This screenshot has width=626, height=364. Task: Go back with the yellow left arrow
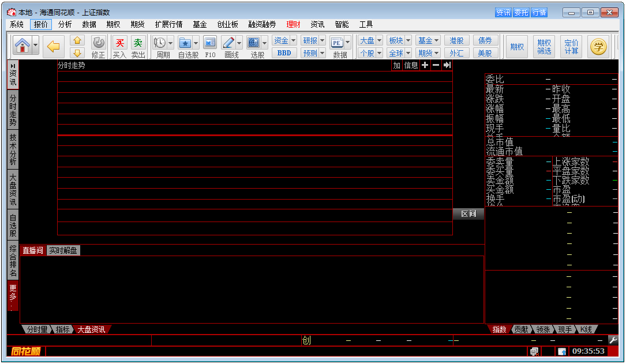53,46
